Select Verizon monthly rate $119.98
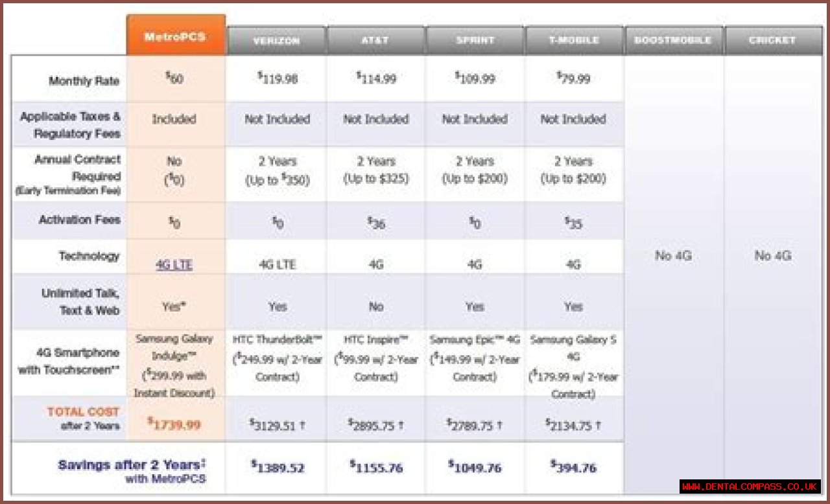Image resolution: width=830 pixels, height=504 pixels. 278,79
